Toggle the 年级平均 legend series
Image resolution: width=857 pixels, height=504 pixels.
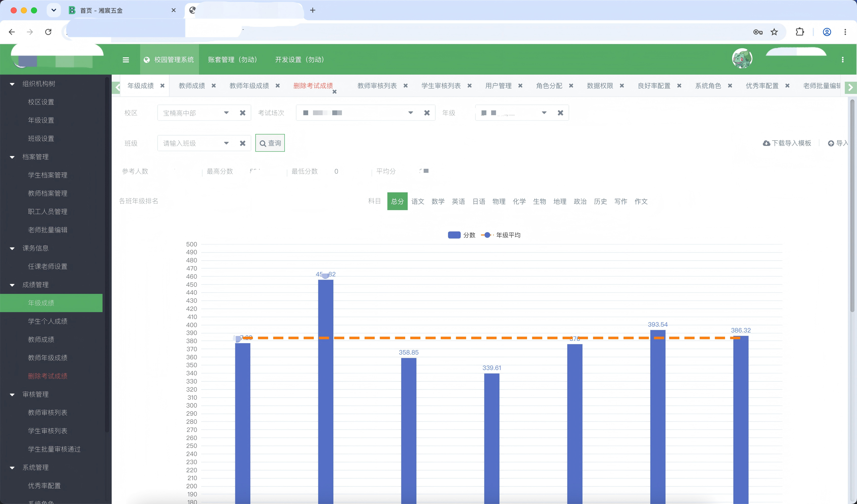point(501,235)
